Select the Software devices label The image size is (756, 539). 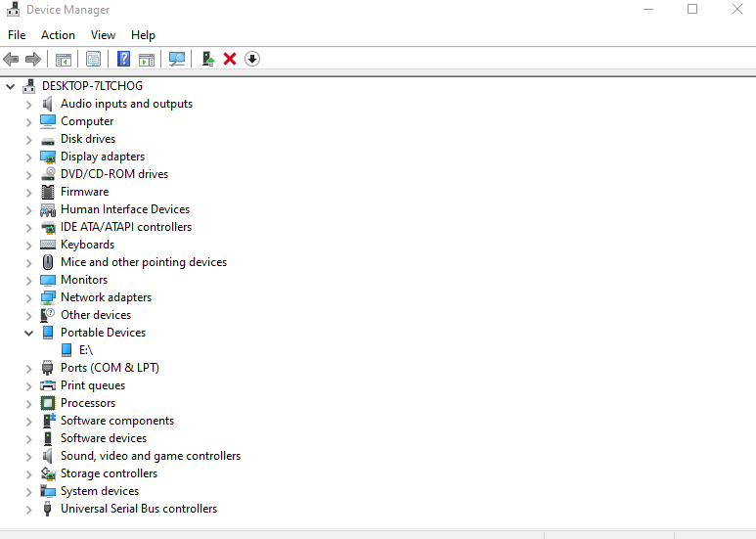click(104, 438)
